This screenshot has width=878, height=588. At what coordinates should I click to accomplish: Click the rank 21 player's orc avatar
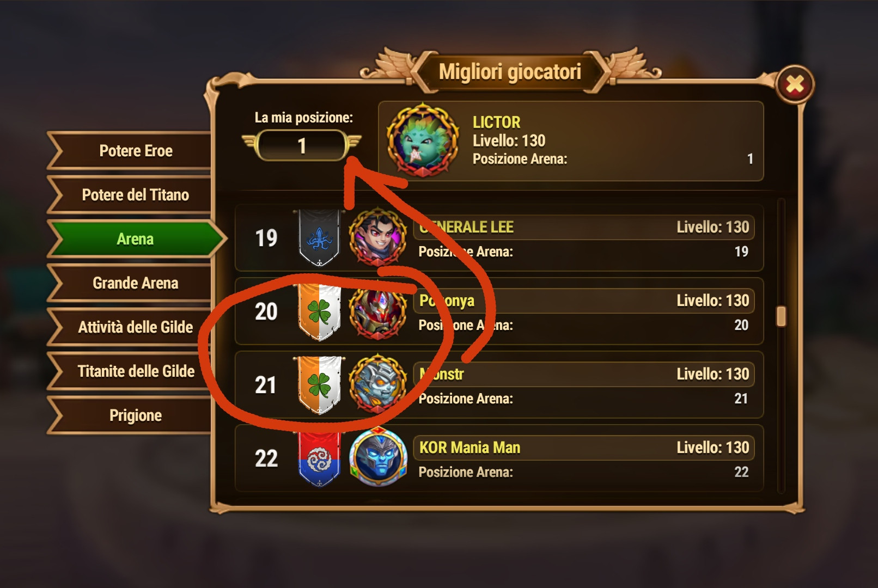coord(377,385)
